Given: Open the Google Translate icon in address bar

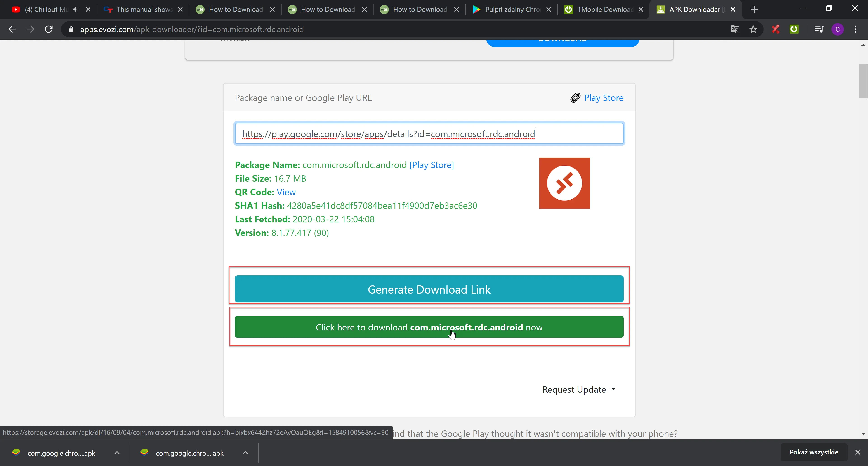Looking at the screenshot, I should coord(735,29).
